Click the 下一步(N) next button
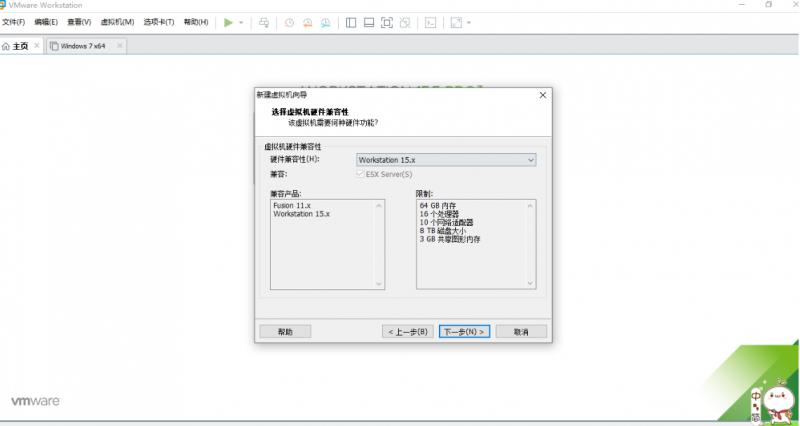 (464, 332)
